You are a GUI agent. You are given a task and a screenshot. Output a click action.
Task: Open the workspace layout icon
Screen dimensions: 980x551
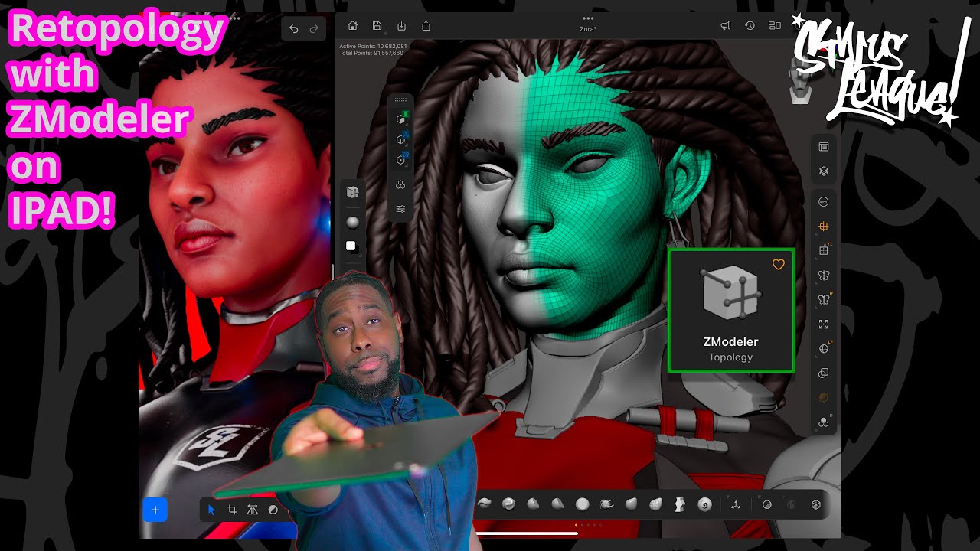774,26
